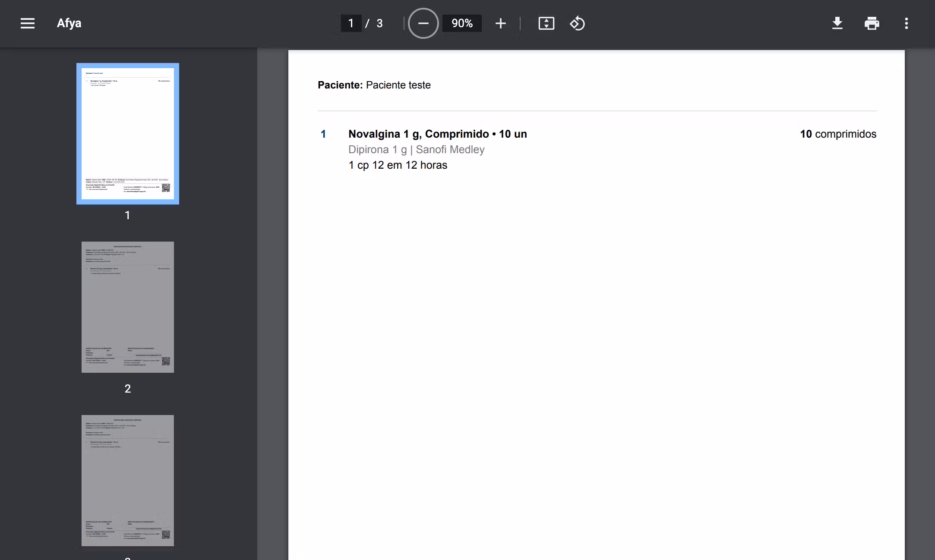
Task: Click the 90% zoom level field
Action: point(462,23)
